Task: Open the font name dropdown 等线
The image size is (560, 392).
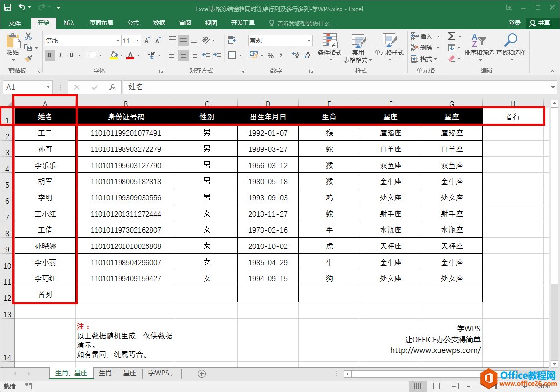Action: click(118, 40)
